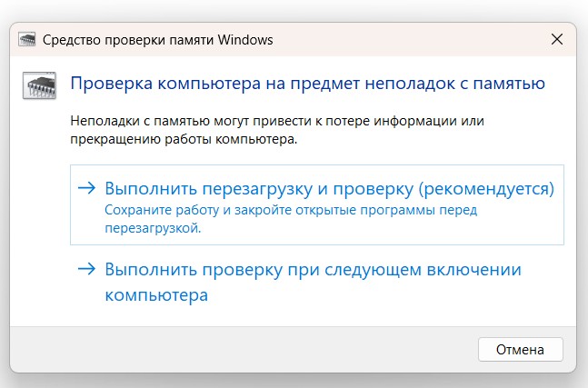Click the arrow icon for check-on-next-startup option
The image size is (588, 388).
(x=86, y=269)
